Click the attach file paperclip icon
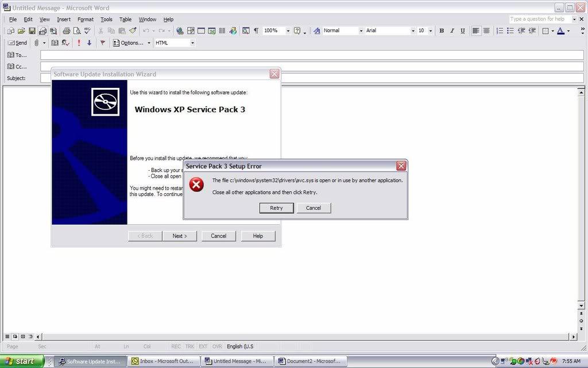The height and width of the screenshot is (368, 588). pyautogui.click(x=36, y=43)
